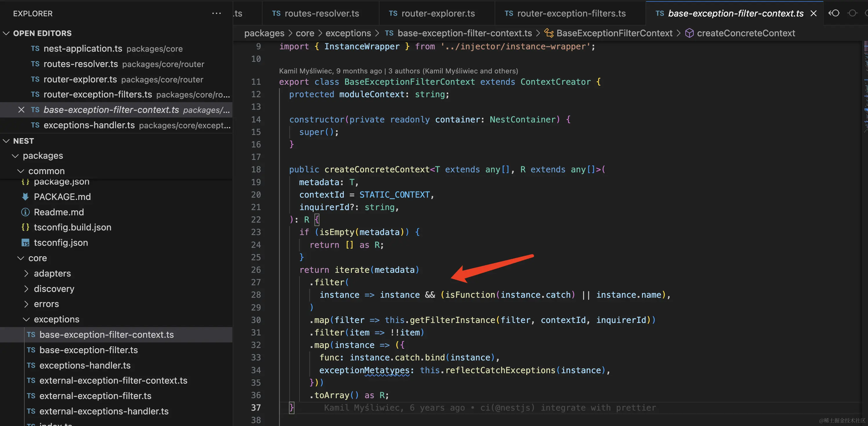Open router-exception-filters.ts from Open Editors

tap(116, 94)
